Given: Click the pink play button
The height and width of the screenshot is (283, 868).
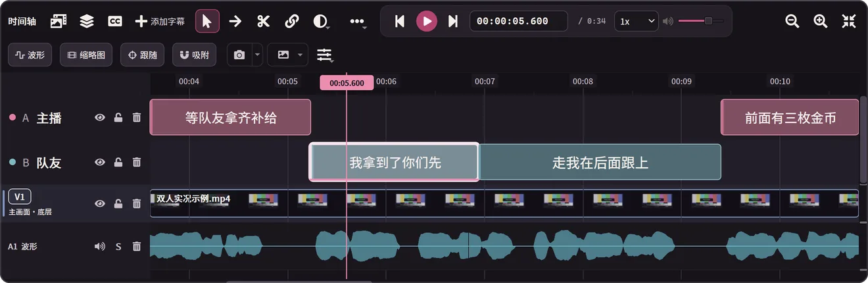Looking at the screenshot, I should (x=427, y=21).
